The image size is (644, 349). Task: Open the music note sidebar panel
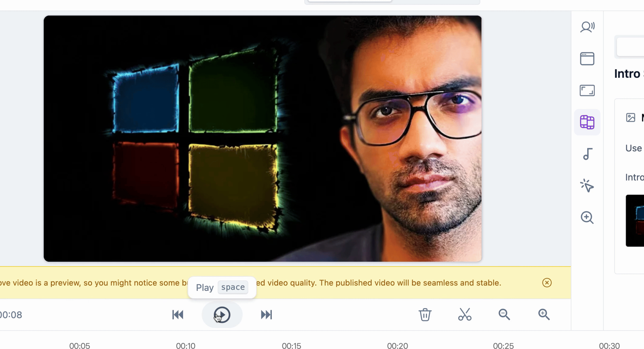[x=588, y=154]
